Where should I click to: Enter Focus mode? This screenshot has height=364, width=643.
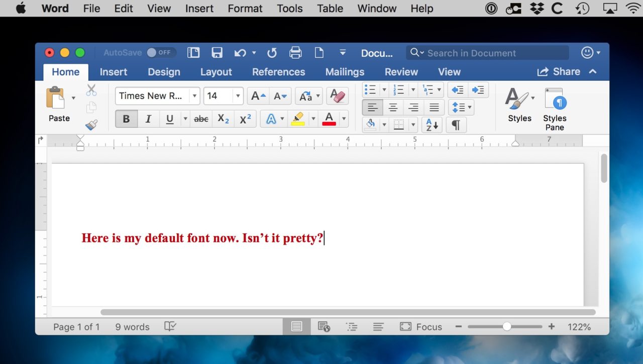421,327
